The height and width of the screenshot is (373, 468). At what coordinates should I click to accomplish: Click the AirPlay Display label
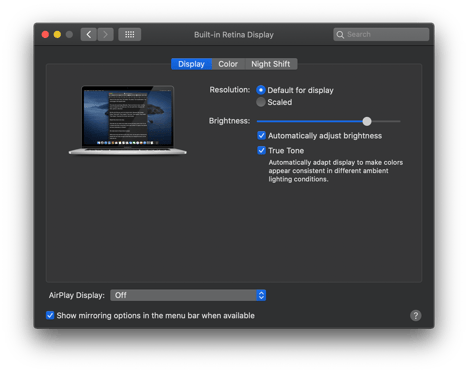(77, 295)
